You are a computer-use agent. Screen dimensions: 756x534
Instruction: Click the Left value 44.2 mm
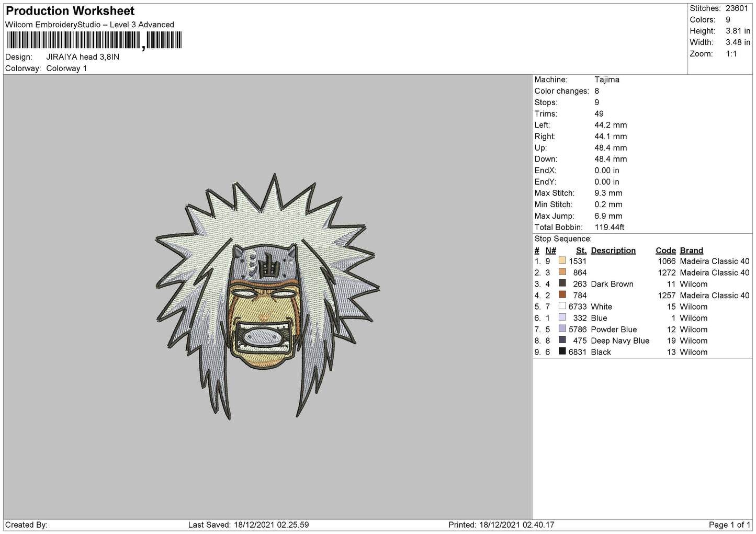point(611,125)
